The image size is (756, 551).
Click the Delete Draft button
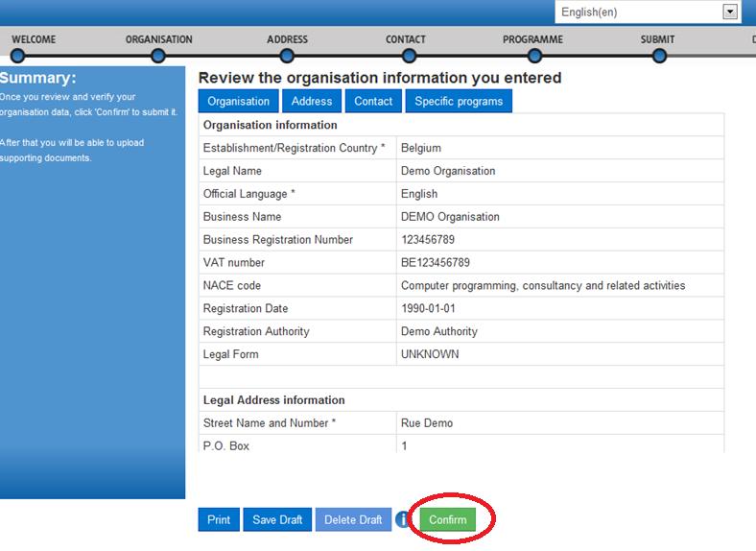coord(353,519)
